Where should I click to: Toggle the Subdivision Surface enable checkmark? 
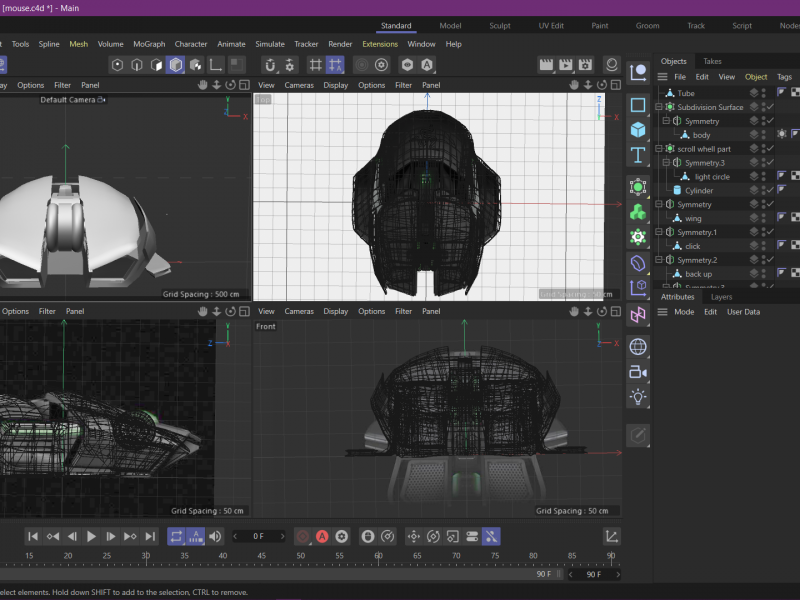point(770,107)
